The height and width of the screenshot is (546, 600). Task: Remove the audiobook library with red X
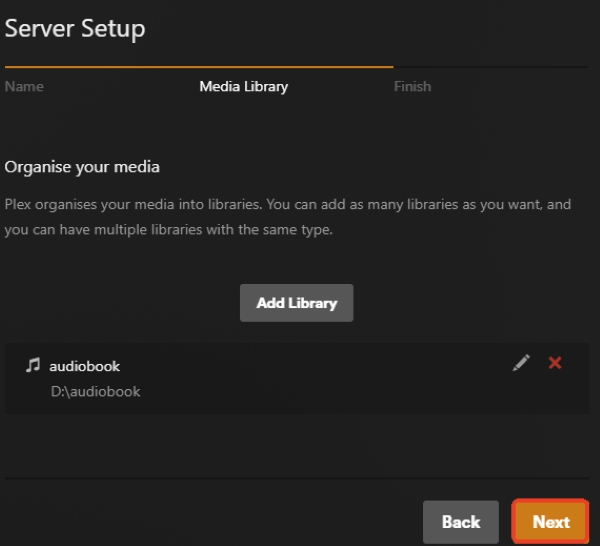(x=554, y=363)
